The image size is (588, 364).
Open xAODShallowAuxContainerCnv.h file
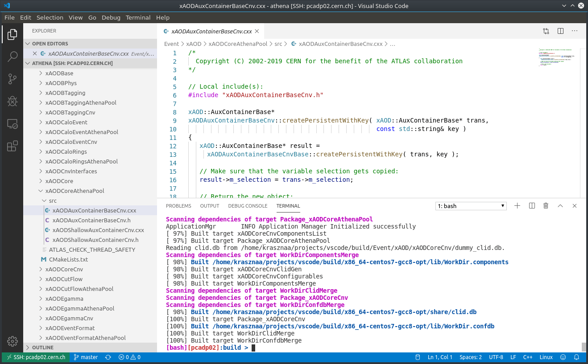pos(90,240)
